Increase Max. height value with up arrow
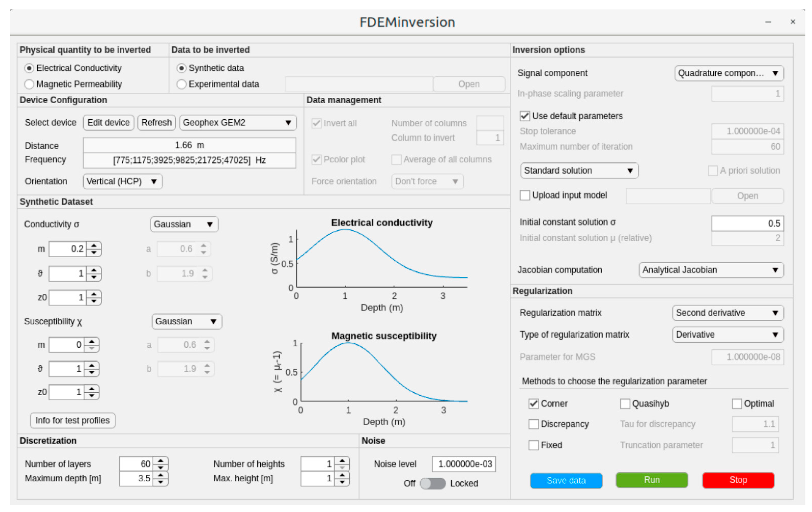Image resolution: width=812 pixels, height=512 pixels. click(x=342, y=475)
